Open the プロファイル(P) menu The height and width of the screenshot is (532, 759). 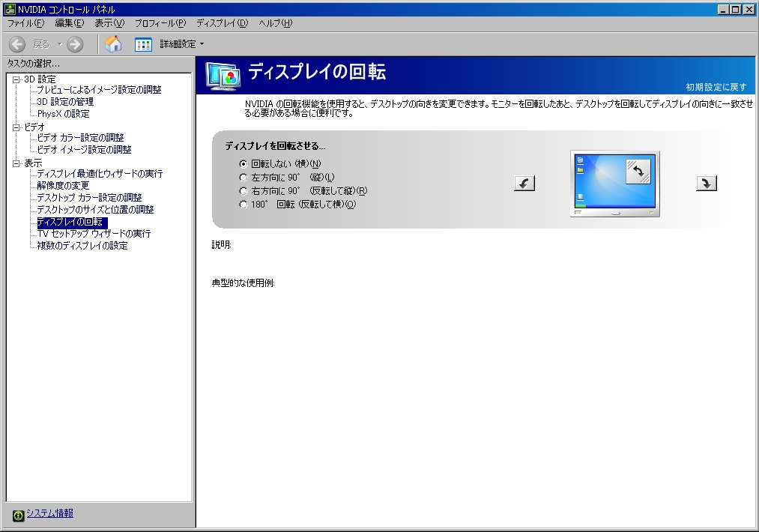(x=160, y=23)
